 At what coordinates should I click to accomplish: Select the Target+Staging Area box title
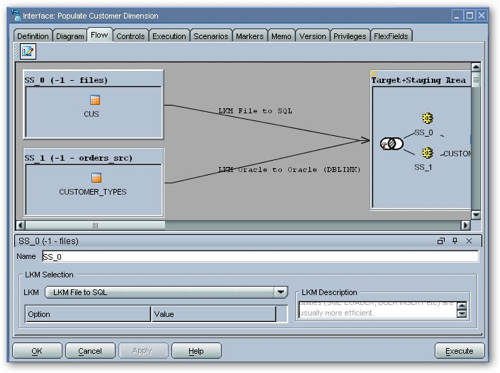coord(419,80)
